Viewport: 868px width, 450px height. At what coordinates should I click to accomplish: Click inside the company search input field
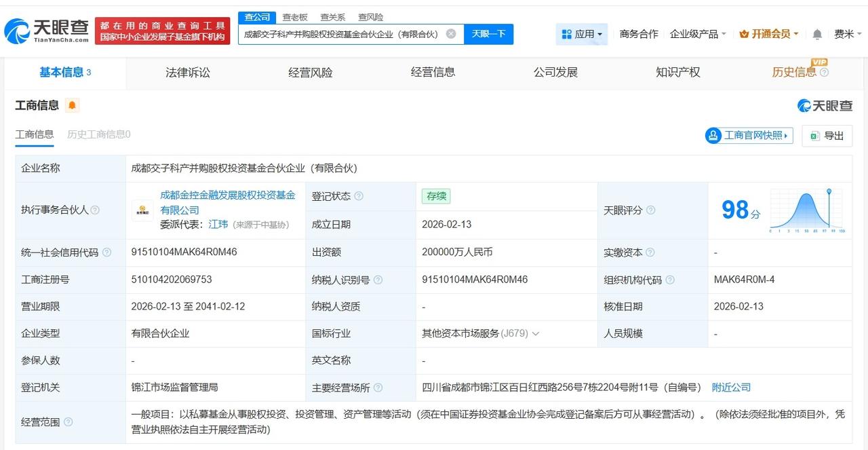pyautogui.click(x=339, y=33)
